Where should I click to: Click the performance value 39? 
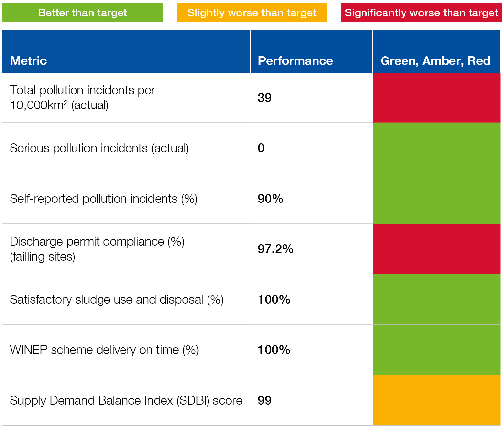tap(265, 98)
